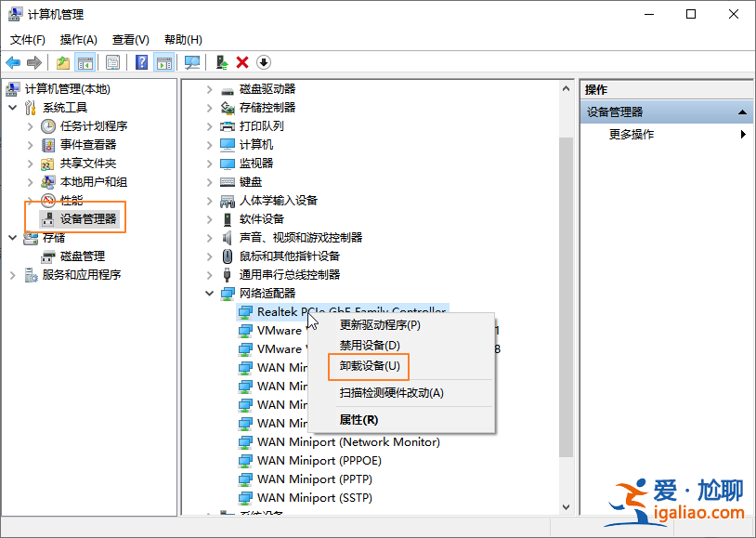Collapse the 网络适配器 category
This screenshot has width=756, height=538.
pos(210,294)
